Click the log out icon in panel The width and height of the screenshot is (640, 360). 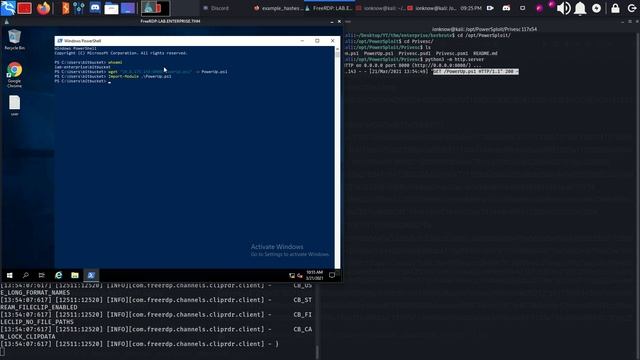(631, 8)
